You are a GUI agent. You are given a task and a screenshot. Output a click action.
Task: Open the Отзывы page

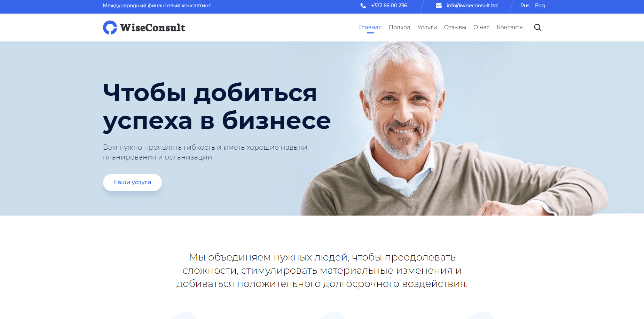pos(455,27)
